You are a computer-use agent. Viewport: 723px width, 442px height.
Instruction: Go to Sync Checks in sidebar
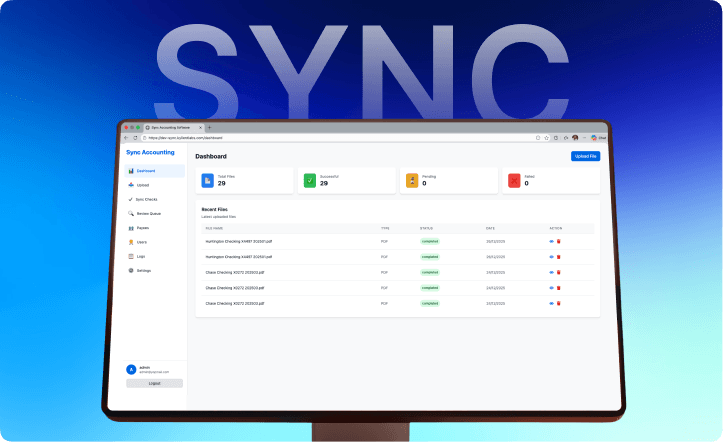click(154, 200)
